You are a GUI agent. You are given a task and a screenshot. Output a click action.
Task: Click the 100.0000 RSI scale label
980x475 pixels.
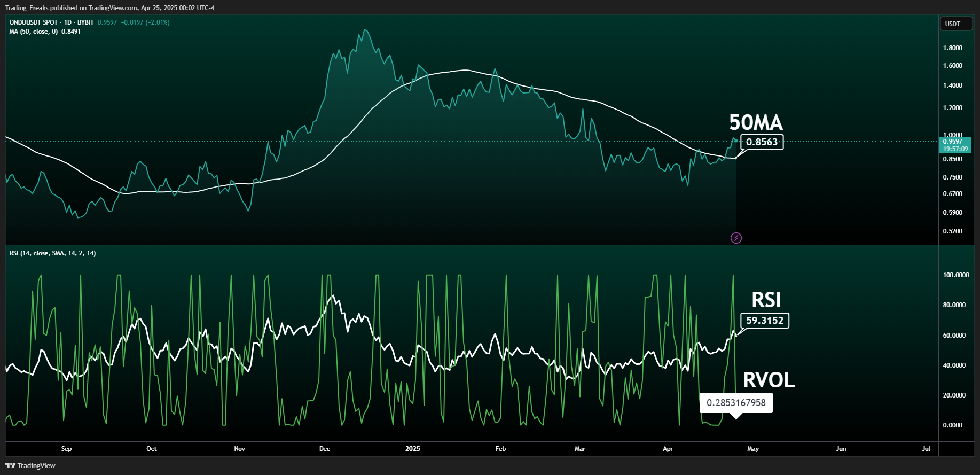click(x=955, y=275)
